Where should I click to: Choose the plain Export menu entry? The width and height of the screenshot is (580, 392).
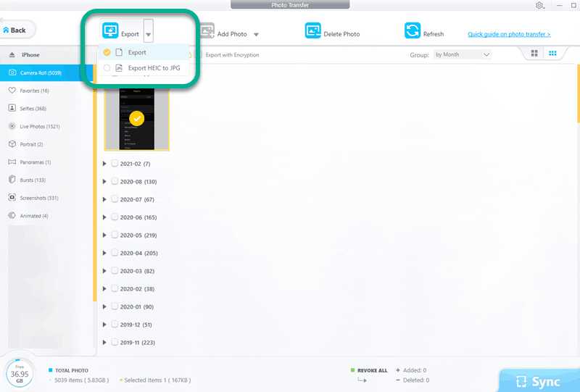coord(144,52)
